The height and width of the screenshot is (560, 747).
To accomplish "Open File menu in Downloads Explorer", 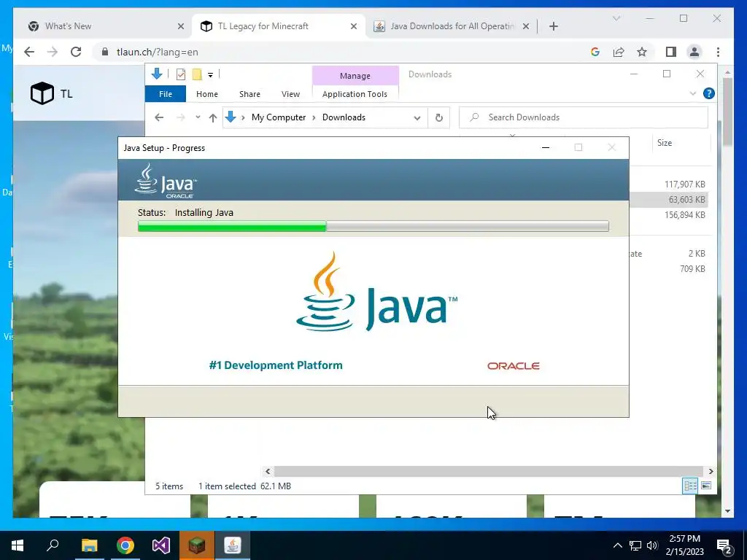I will (x=166, y=94).
